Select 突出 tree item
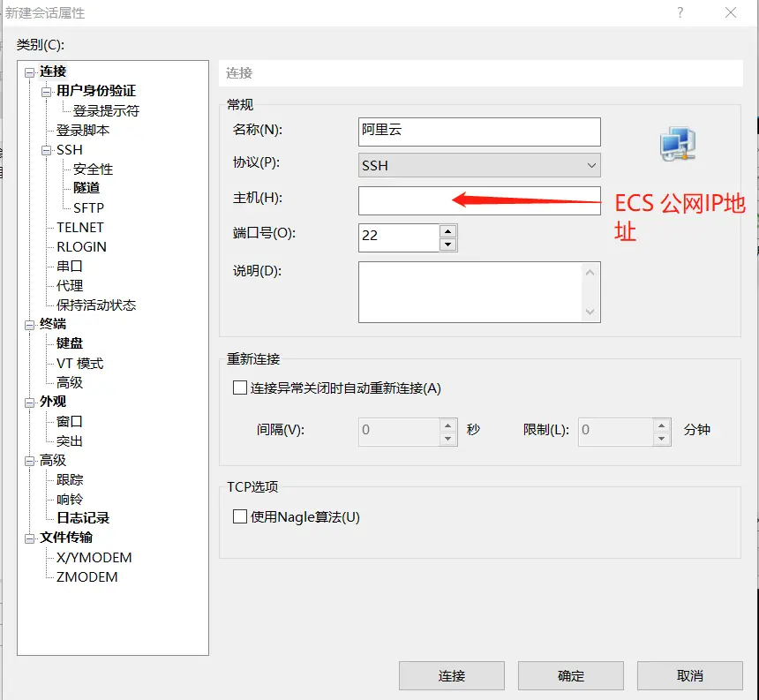The image size is (759, 700). [69, 441]
